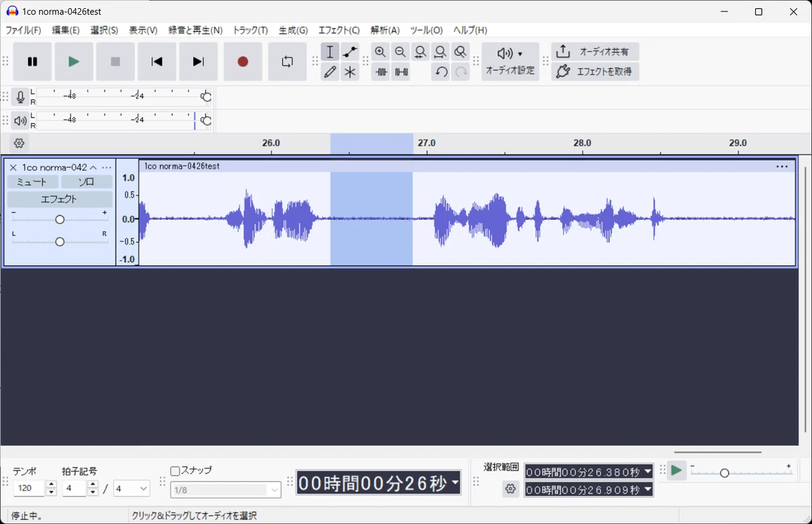
Task: Click the greyed Redo arrow icon
Action: tap(461, 72)
